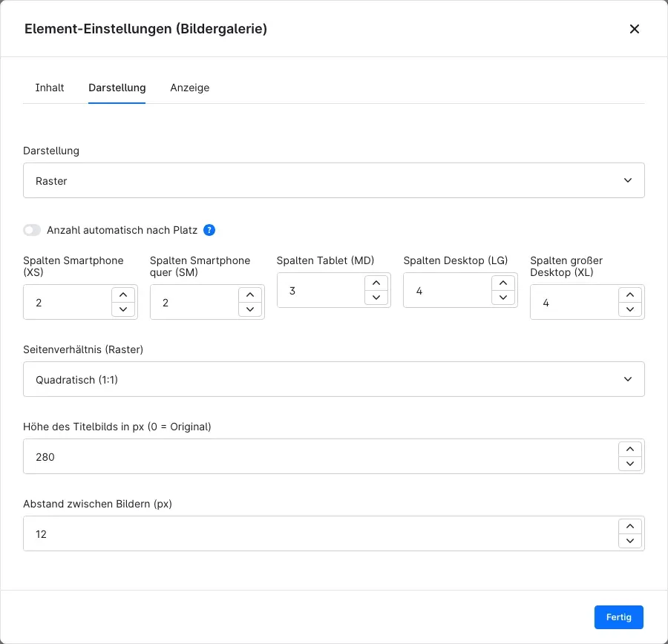This screenshot has width=668, height=644.
Task: Decrease Höhe des Titelbilds value
Action: 630,464
